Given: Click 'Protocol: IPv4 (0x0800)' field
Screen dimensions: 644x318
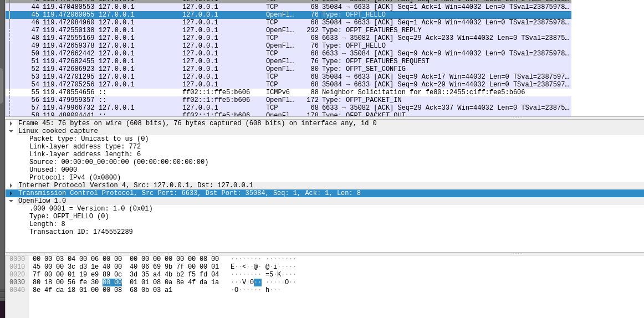Looking at the screenshot, I should click(x=75, y=178).
